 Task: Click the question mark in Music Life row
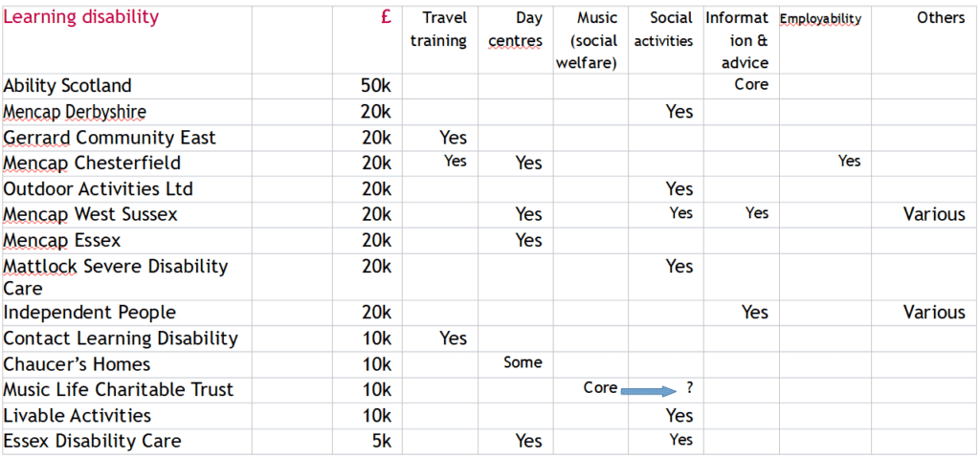[x=689, y=389]
